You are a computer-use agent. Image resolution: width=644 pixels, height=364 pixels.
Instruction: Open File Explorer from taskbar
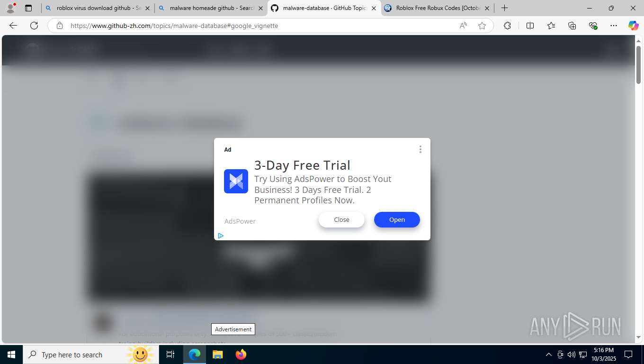click(x=217, y=355)
